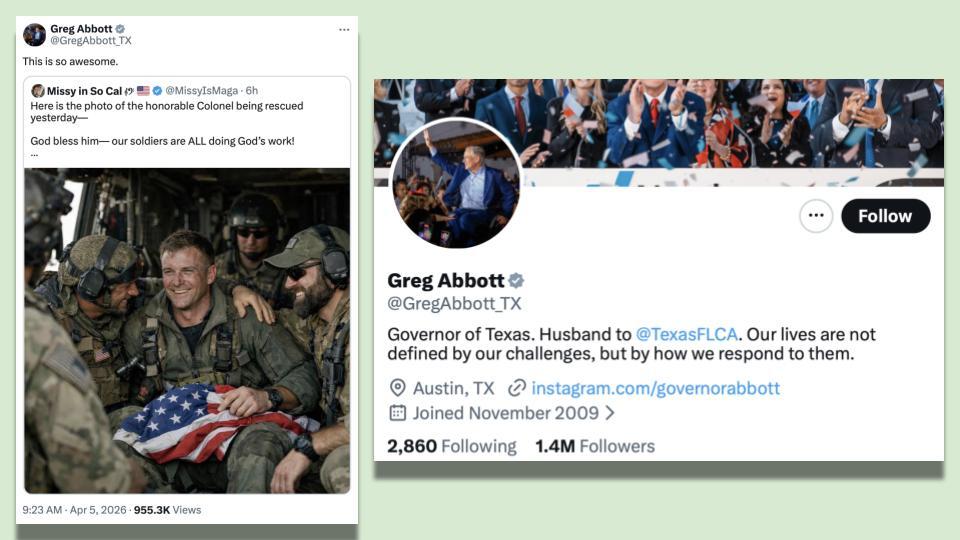View the 2,860 Following list

click(452, 446)
